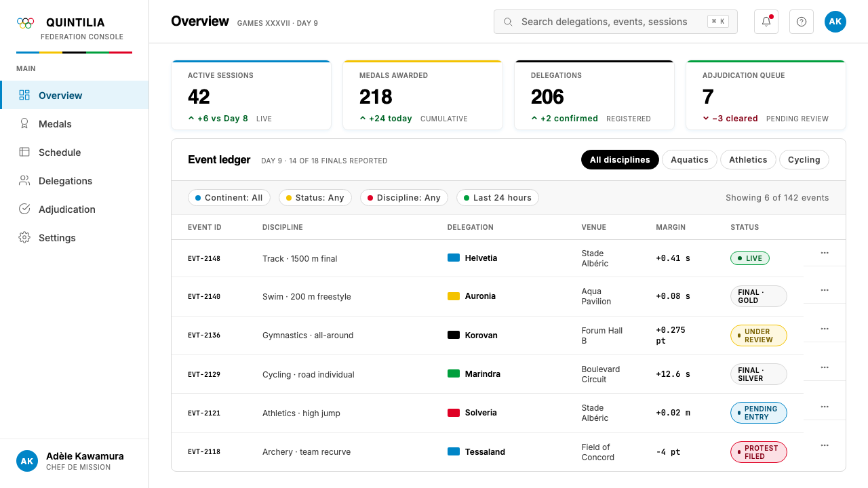Switch to the Cycling discipline filter
Viewport: 868px width, 488px height.
[x=804, y=160]
